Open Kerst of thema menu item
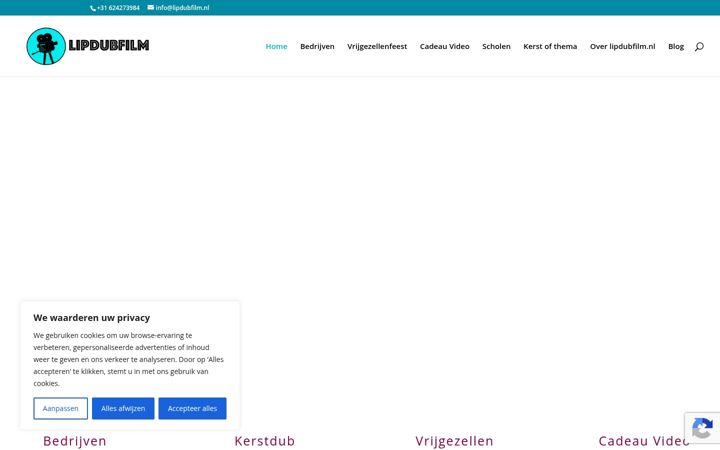This screenshot has width=720, height=450. [x=550, y=46]
